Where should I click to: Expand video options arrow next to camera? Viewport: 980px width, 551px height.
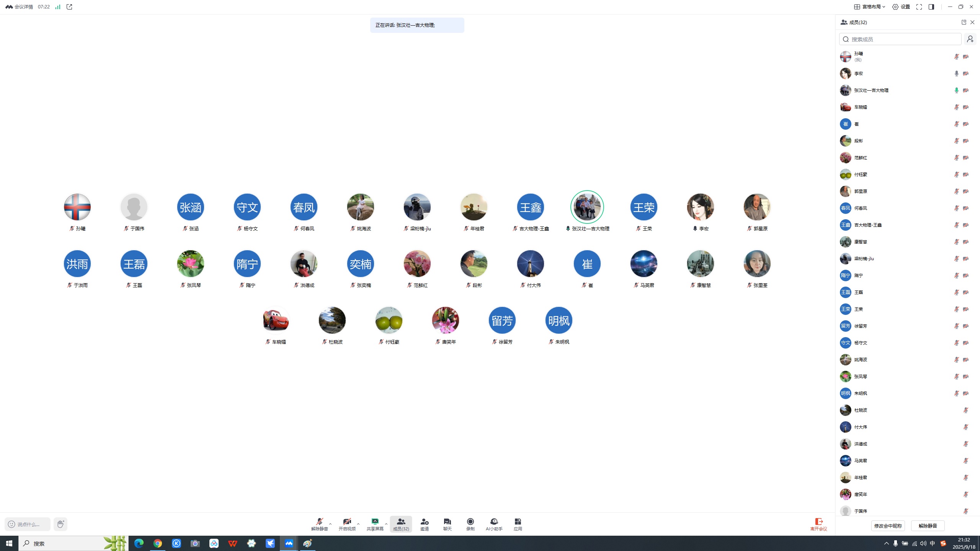tap(358, 524)
